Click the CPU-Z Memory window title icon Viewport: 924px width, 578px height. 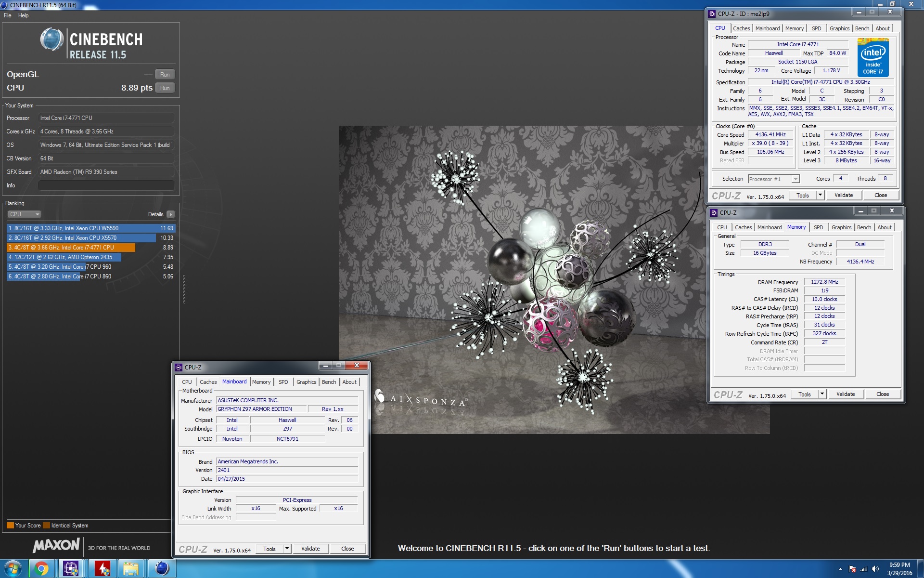(x=714, y=213)
